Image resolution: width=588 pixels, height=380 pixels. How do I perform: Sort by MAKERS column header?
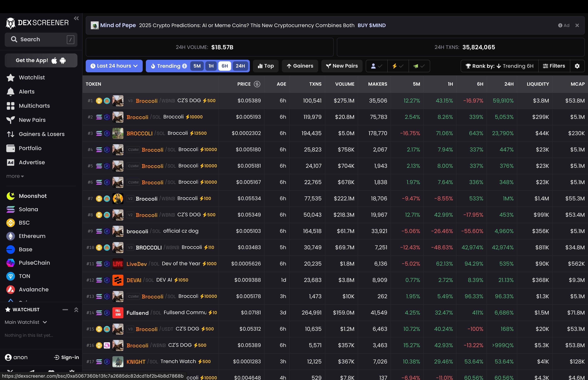(x=378, y=84)
